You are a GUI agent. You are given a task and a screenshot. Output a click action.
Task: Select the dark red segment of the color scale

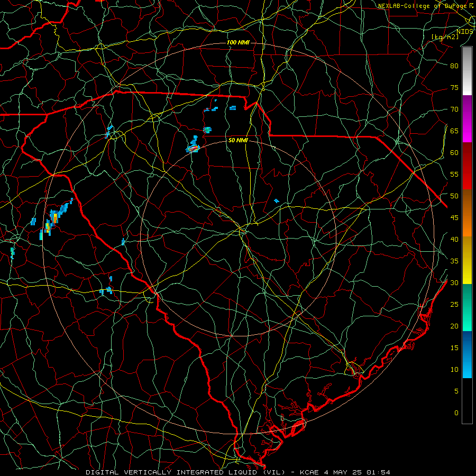(x=467, y=166)
